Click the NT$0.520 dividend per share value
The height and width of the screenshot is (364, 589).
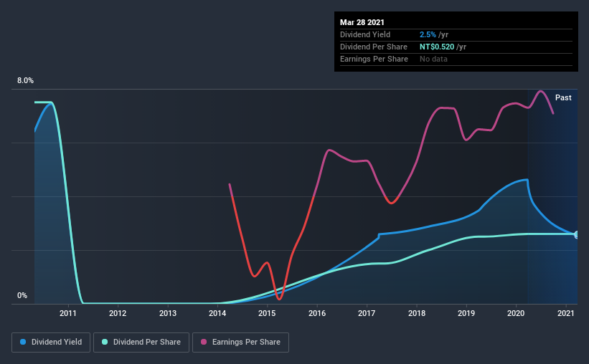coord(437,47)
